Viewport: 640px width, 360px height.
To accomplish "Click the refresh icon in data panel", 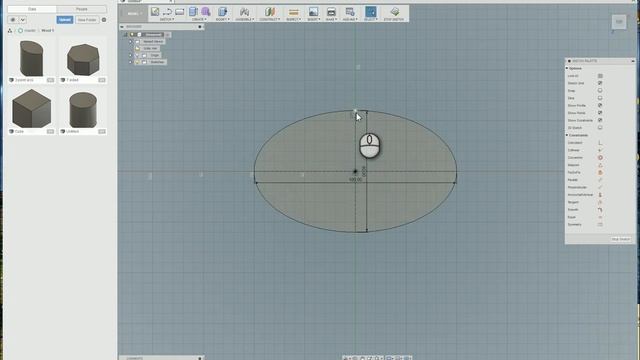I will 13,20.
